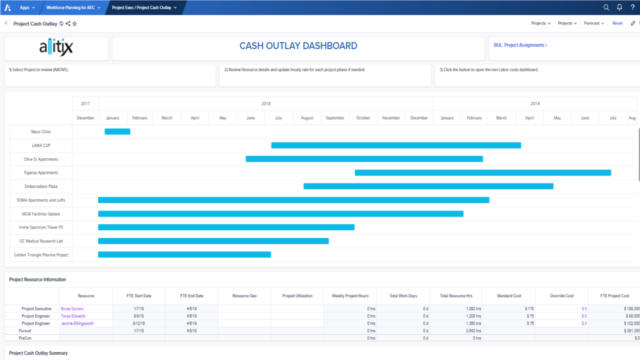Click the Project Resource Information heading
This screenshot has height=360, width=640.
(38, 280)
